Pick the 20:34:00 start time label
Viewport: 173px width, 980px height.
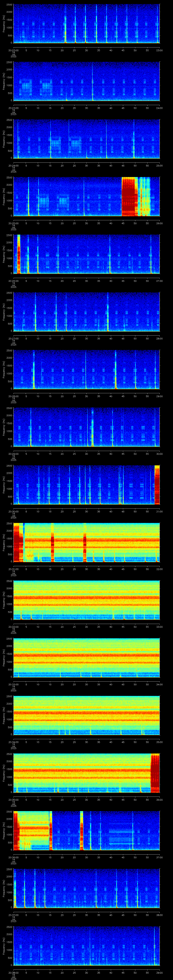coord(13,742)
